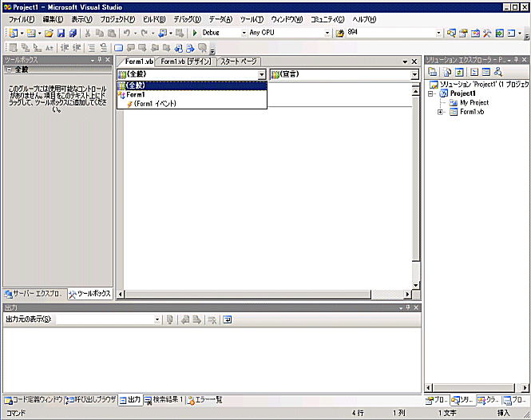Open the Any CPU platform dropdown
Viewport: 531px width, 420px height.
(x=327, y=33)
